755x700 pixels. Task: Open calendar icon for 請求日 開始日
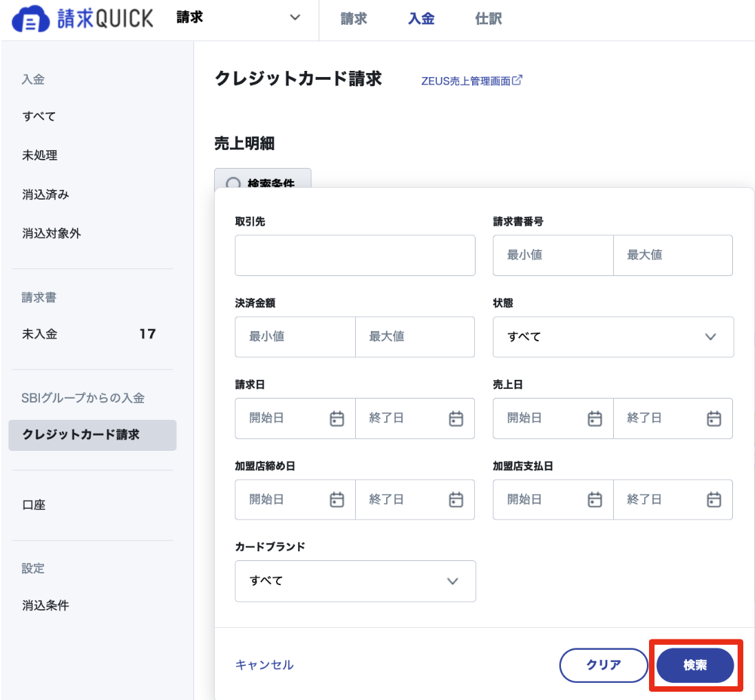(x=337, y=418)
